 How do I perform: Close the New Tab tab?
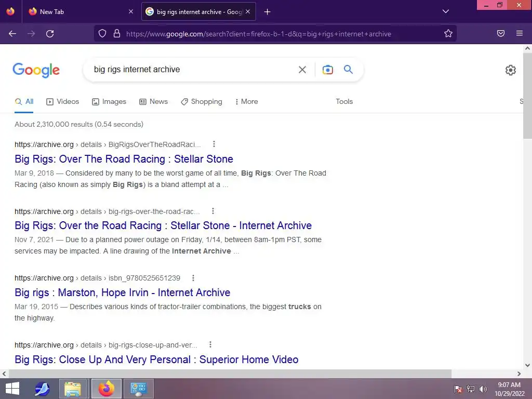[131, 11]
